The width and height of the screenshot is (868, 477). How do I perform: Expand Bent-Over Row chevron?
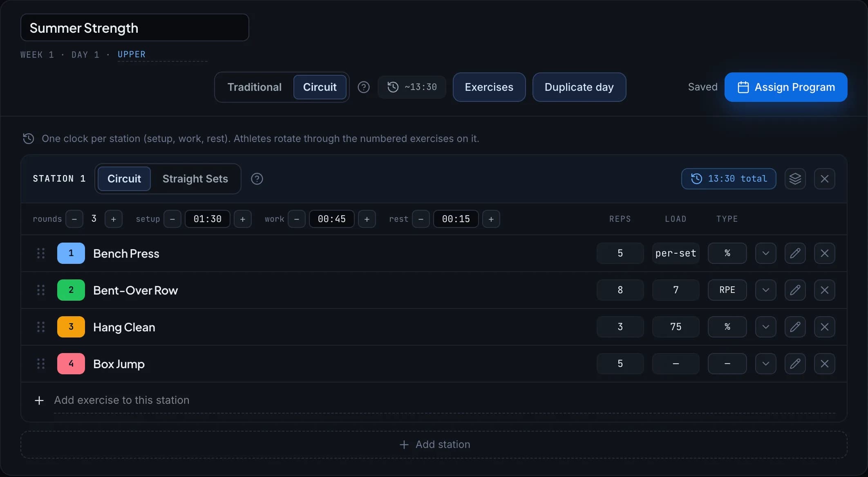[x=765, y=290]
